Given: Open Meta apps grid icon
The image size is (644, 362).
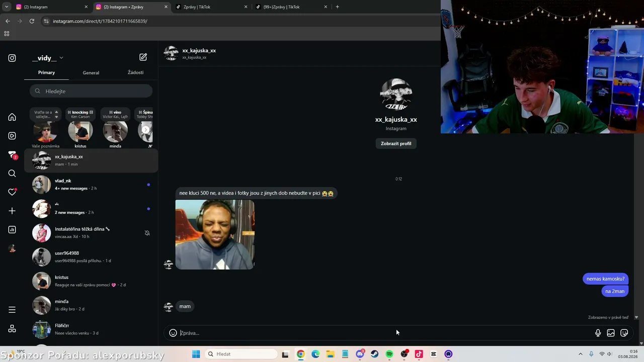Looking at the screenshot, I should click(12, 329).
